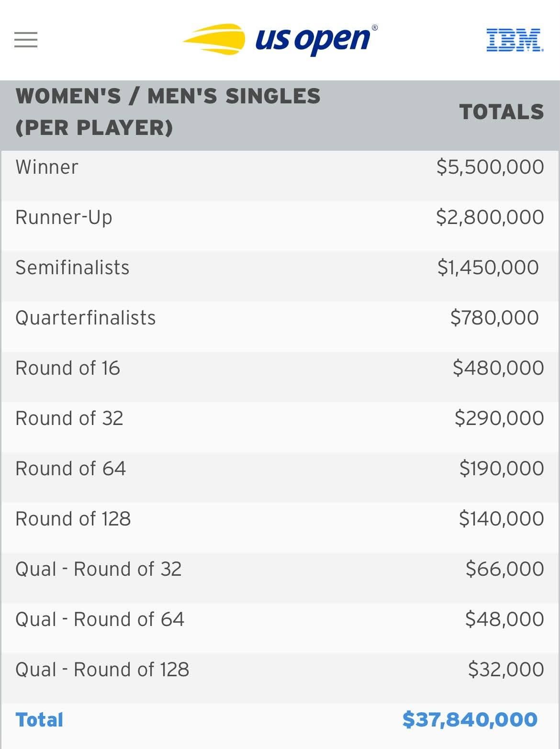Screen dimensions: 560x749
Task: Click the Quarterfinalists row label
Action: click(86, 318)
